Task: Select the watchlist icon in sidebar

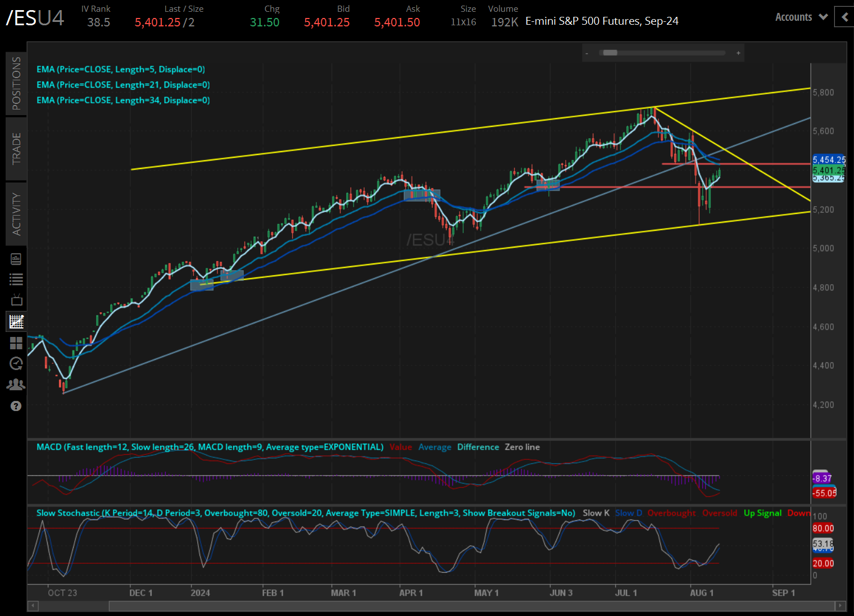Action: click(x=16, y=279)
